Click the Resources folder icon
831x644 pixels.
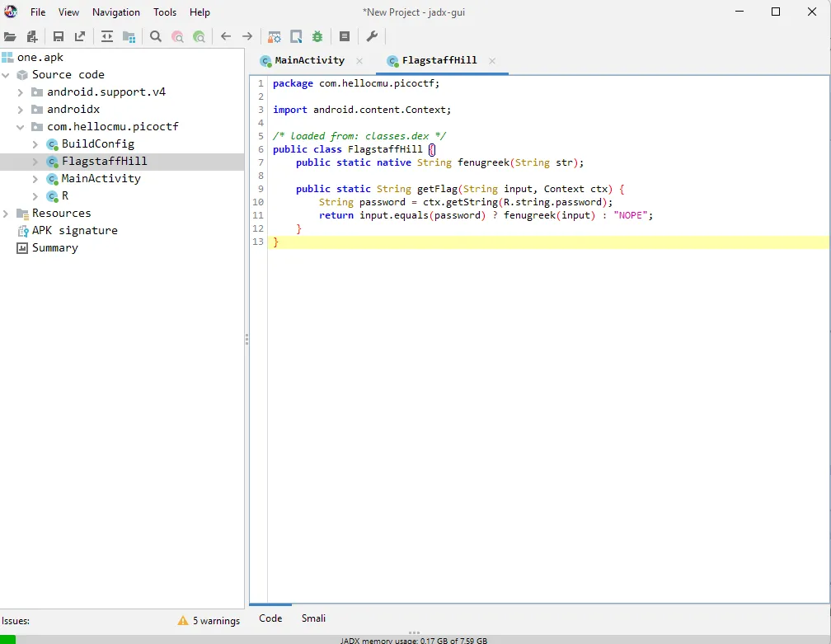[22, 214]
